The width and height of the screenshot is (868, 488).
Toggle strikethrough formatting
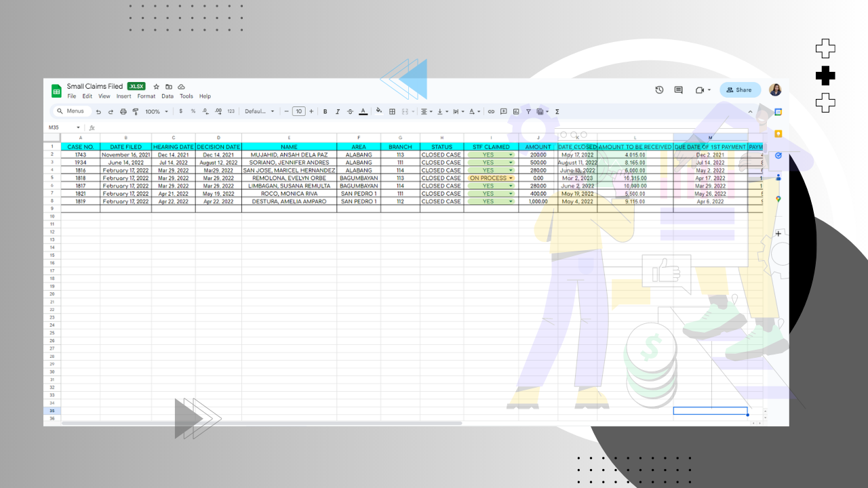(x=350, y=111)
